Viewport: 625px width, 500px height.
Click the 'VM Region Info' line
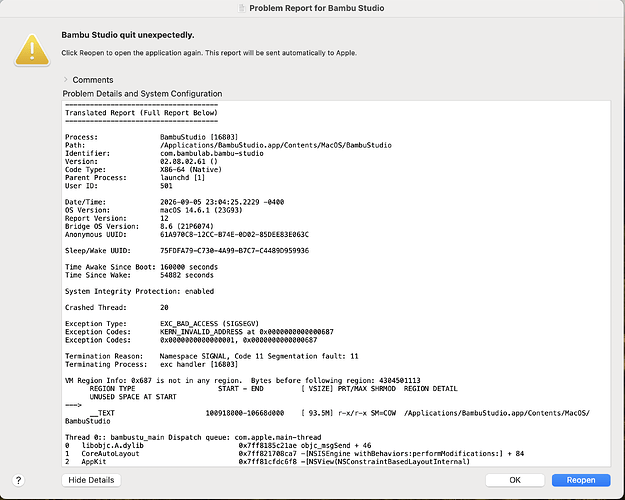[x=243, y=381]
